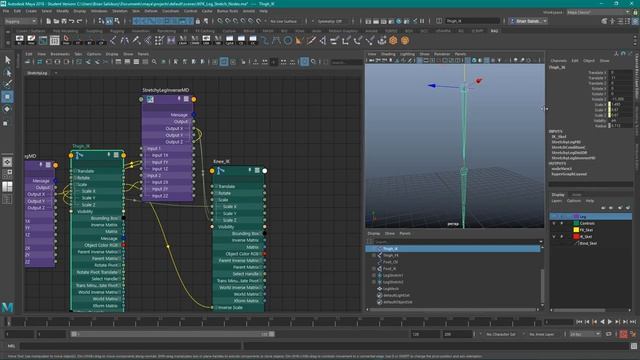Image resolution: width=640 pixels, height=360 pixels.
Task: Open the user account dropdown
Action: click(x=529, y=21)
